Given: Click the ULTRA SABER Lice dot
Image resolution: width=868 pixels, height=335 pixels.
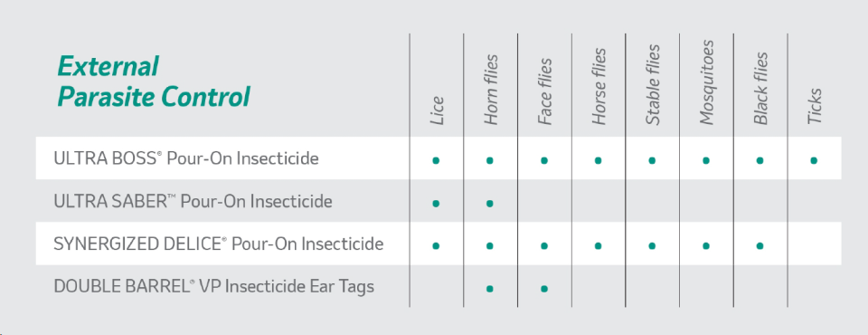Looking at the screenshot, I should click(x=436, y=204).
